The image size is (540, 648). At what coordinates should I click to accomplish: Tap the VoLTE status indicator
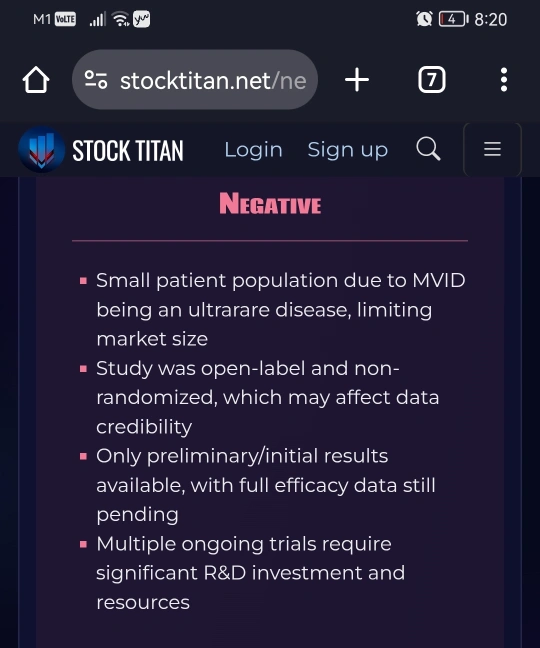click(65, 19)
